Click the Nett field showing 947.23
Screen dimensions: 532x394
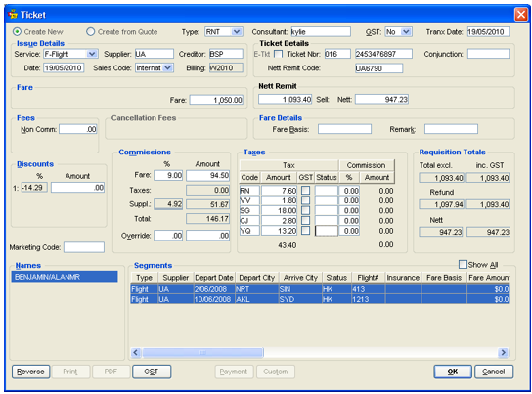[x=381, y=99]
